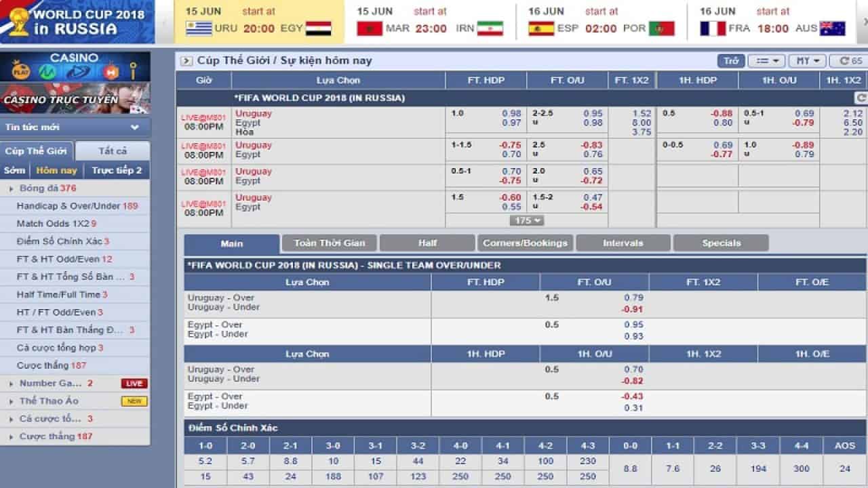Open FT & HT Odd/Even 12
This screenshot has width=868, height=488.
point(64,259)
